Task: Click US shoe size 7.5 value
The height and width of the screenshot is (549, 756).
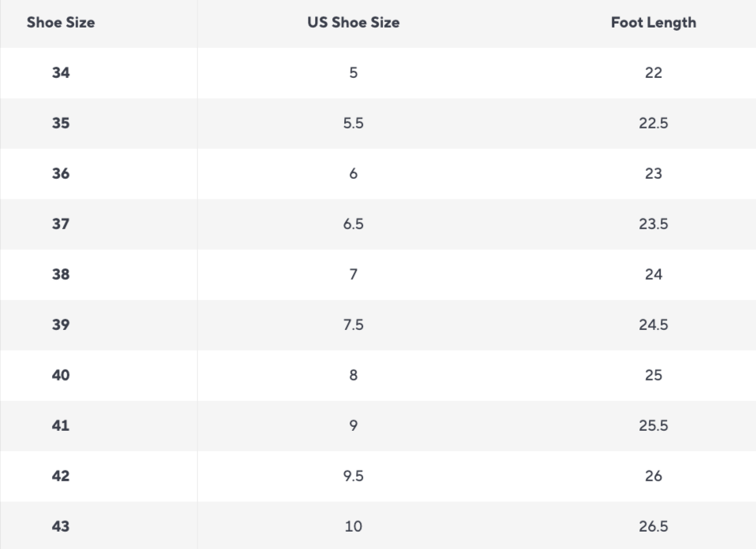Action: click(x=353, y=325)
